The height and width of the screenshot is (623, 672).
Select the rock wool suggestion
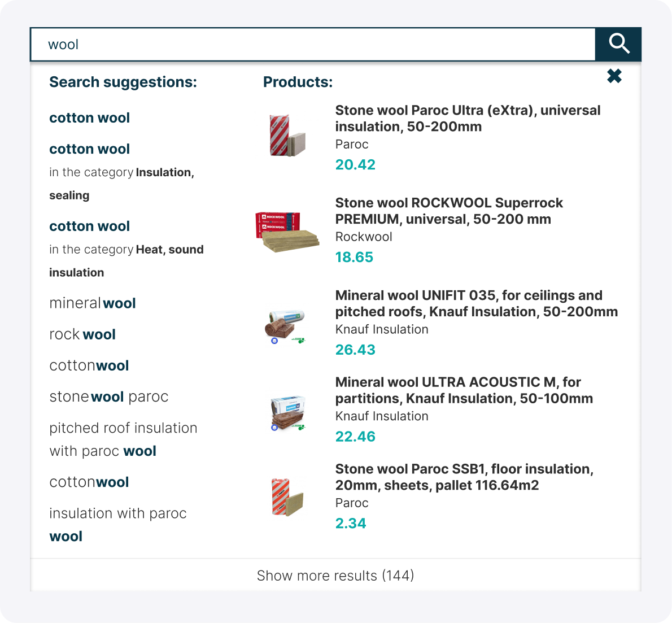tap(82, 334)
